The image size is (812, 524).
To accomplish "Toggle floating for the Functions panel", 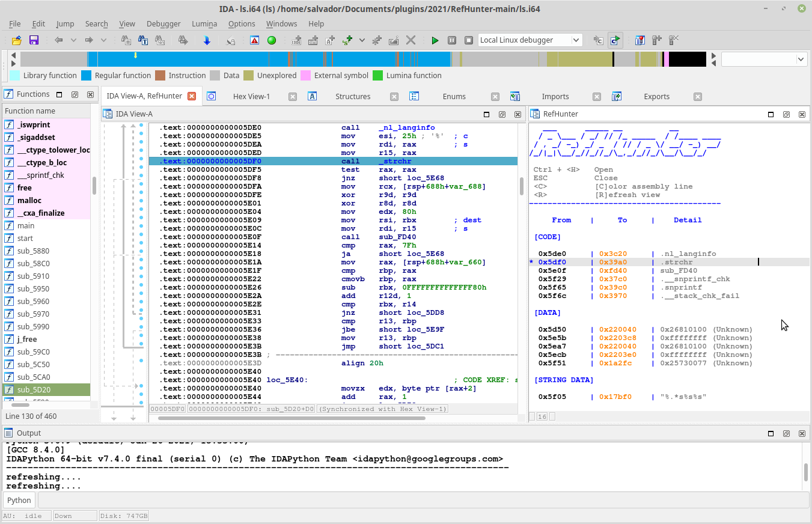I will click(75, 94).
